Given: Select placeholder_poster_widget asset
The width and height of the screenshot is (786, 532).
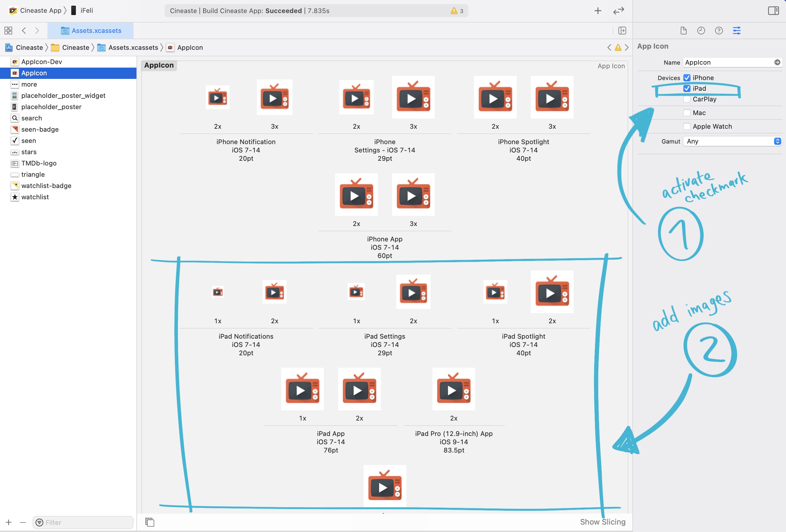Looking at the screenshot, I should (x=68, y=96).
